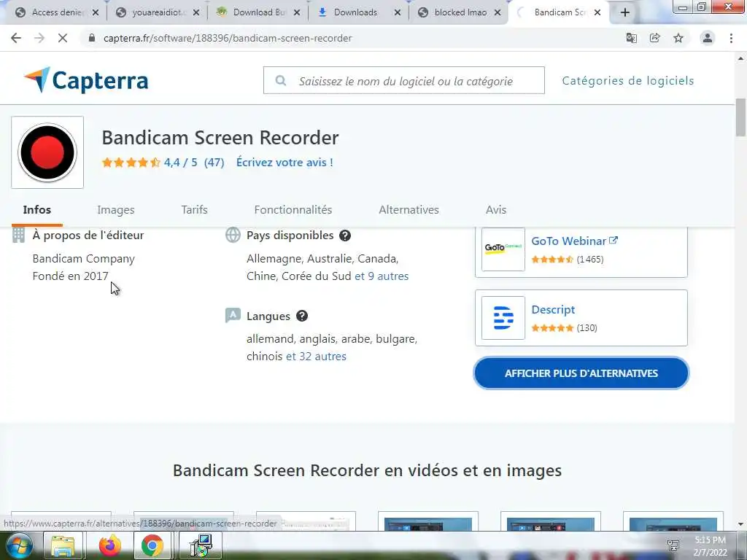
Task: Select the Images section tab
Action: coord(116,210)
